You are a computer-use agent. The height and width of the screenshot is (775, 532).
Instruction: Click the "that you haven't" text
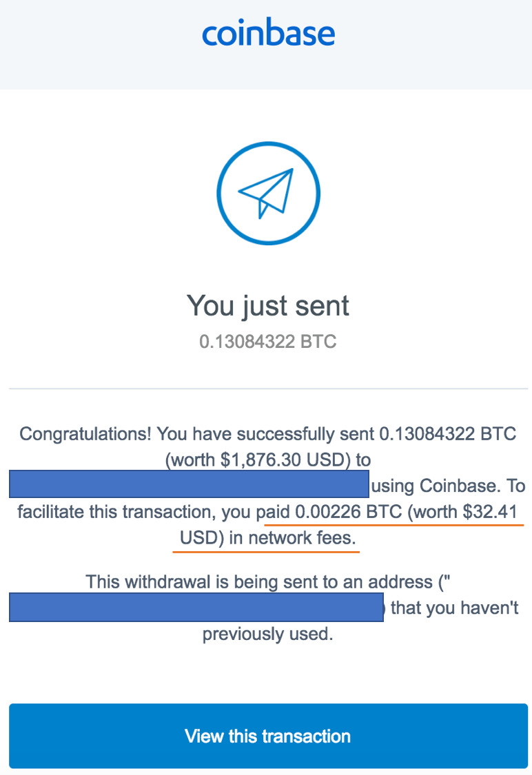coord(455,608)
